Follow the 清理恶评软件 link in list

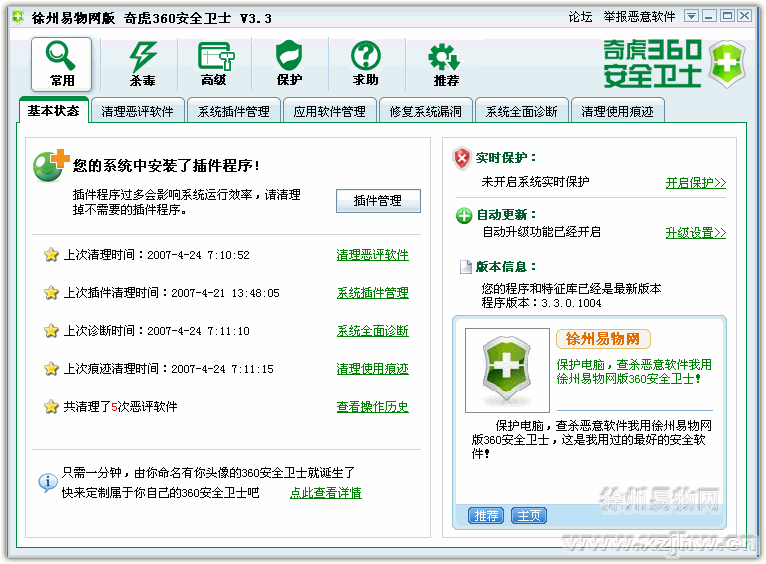(x=372, y=254)
